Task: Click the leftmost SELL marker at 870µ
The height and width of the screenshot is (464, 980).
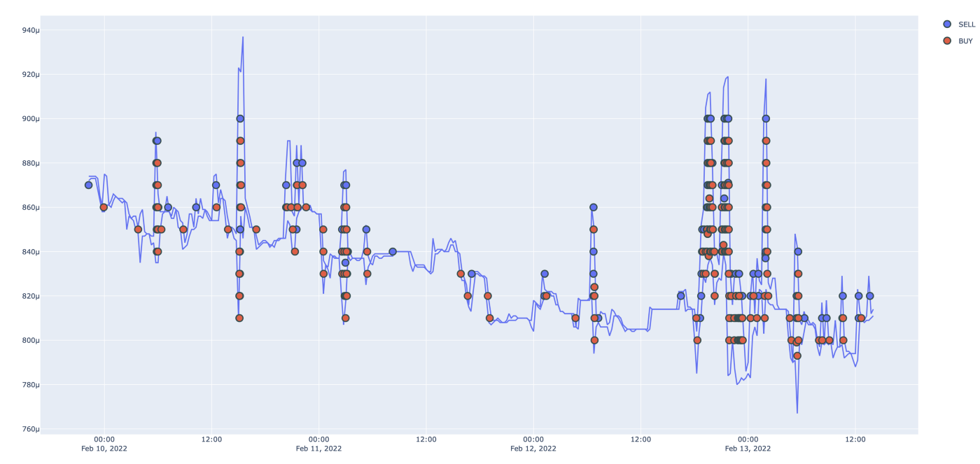Action: (x=88, y=185)
